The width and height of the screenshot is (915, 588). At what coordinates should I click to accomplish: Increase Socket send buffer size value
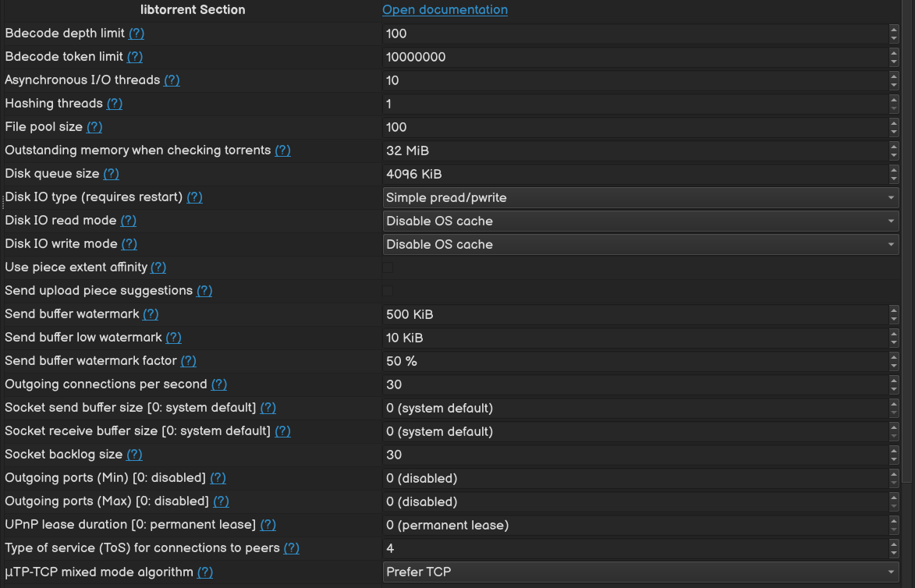point(893,402)
